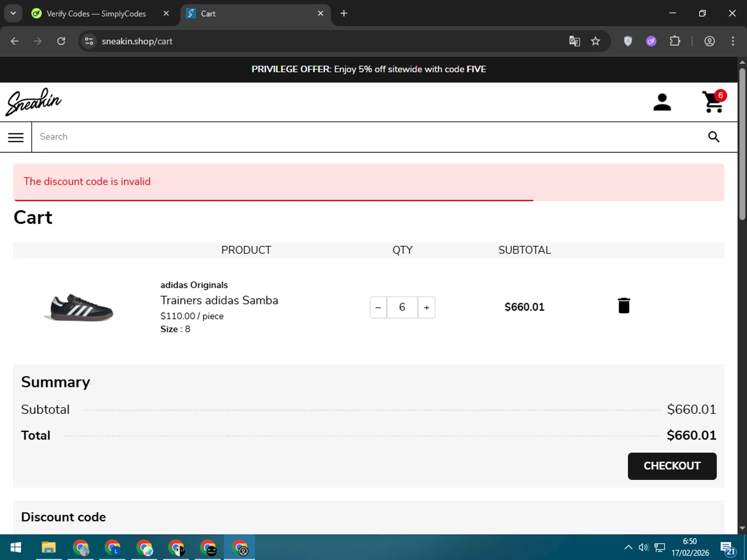Select the Cart tab
Screen dimensions: 747x560
[x=255, y=13]
